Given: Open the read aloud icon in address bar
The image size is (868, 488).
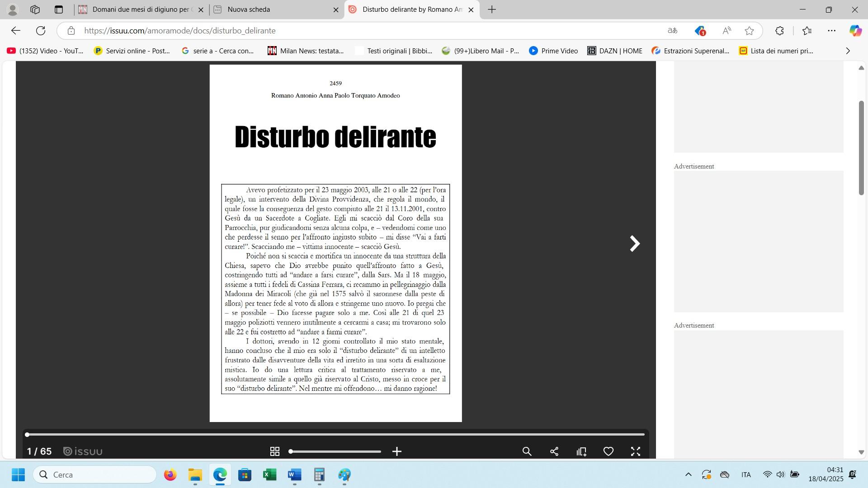Looking at the screenshot, I should 726,31.
